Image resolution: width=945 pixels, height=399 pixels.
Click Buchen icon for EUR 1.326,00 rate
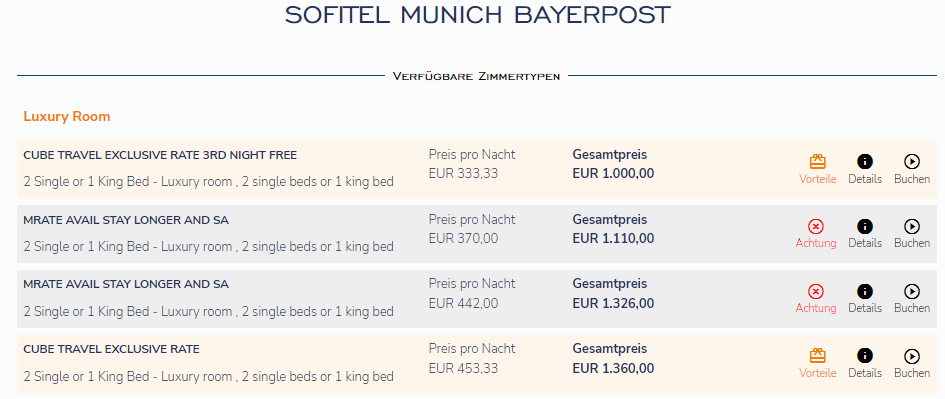pos(912,292)
